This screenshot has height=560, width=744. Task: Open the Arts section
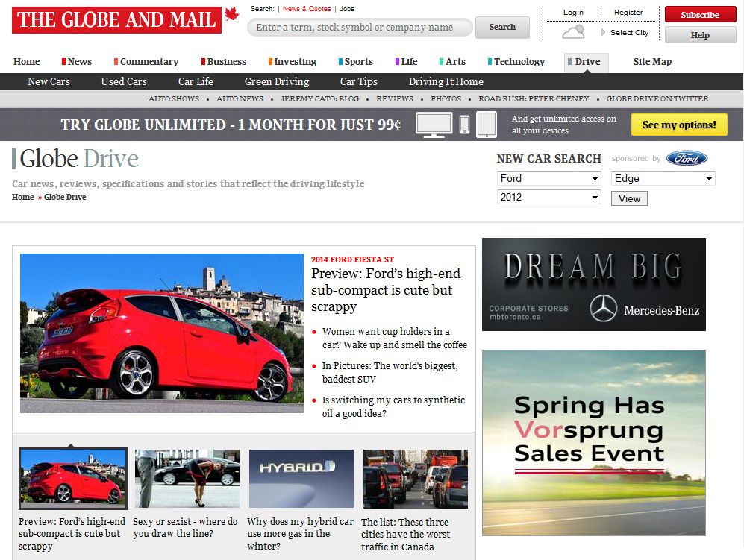[x=453, y=62]
